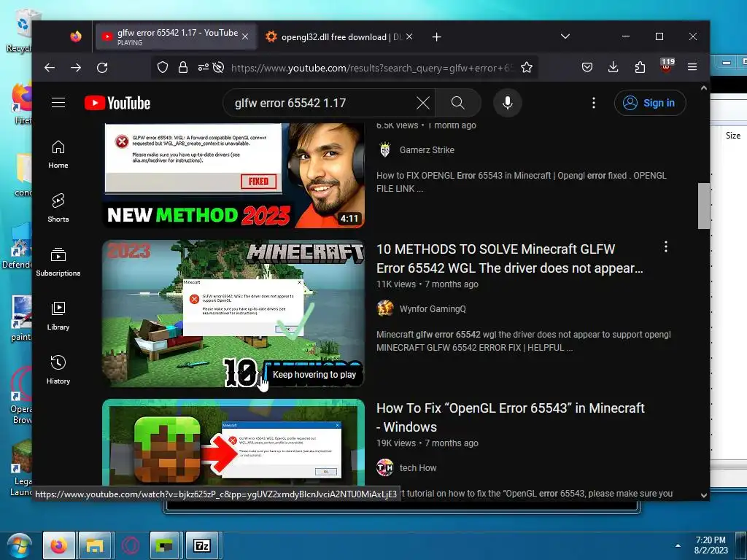Click the How to FIX OPENGL Error 65543 description
This screenshot has width=747, height=560.
521,182
